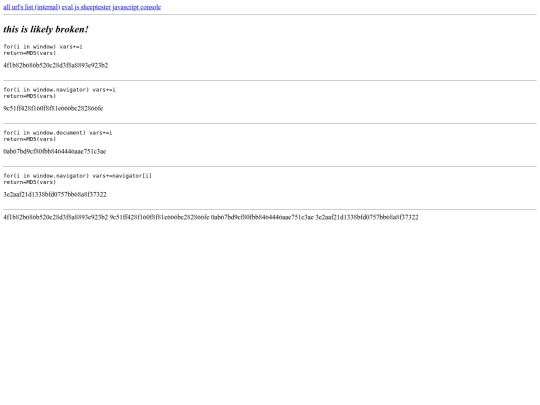The width and height of the screenshot is (540, 405).
Task: Click the code line "for(i in window.document) vars+=i"
Action: pyautogui.click(x=58, y=133)
